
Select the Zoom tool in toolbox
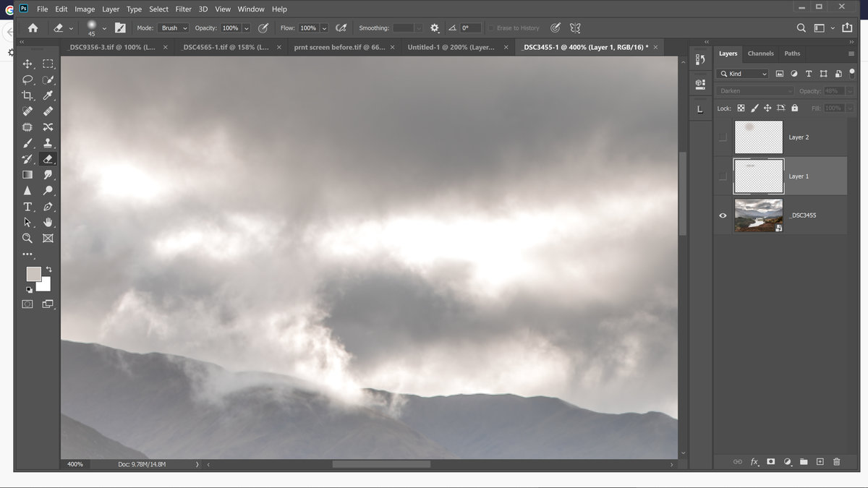[x=27, y=238]
